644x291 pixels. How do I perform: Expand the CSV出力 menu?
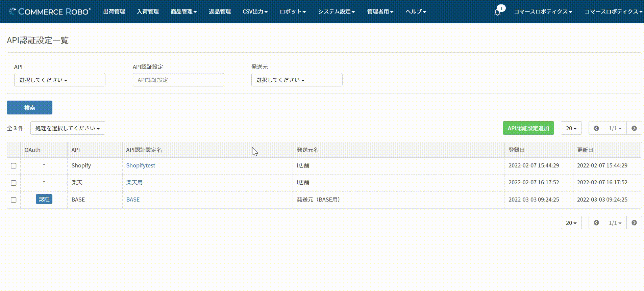click(x=255, y=11)
